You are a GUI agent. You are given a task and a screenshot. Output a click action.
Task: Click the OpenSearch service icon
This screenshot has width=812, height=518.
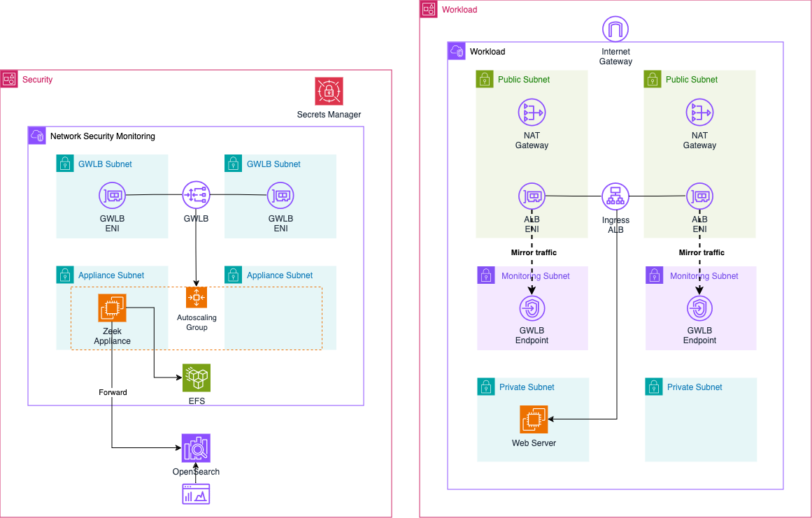196,448
